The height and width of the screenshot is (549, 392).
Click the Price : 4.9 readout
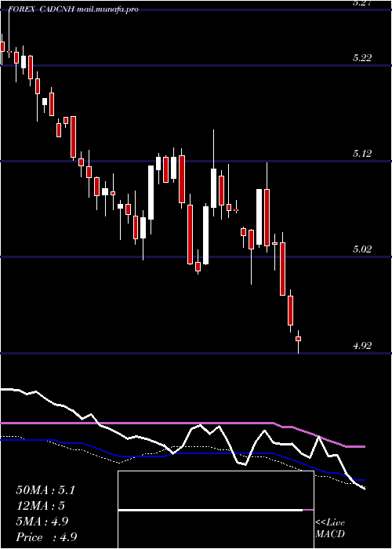point(46,537)
